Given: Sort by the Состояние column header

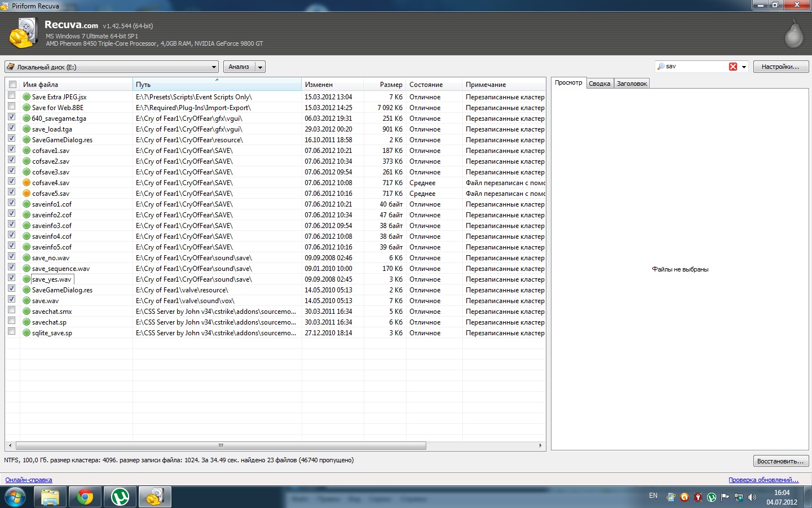Looking at the screenshot, I should click(434, 85).
